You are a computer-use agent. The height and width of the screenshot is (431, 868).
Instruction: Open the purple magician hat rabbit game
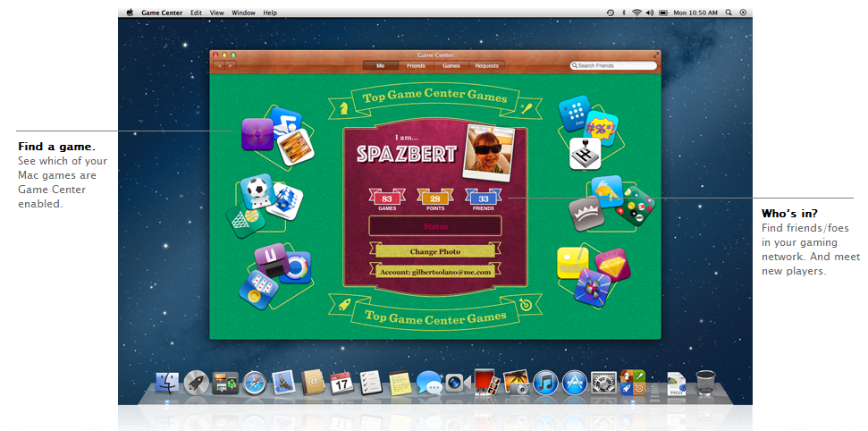coord(272,260)
